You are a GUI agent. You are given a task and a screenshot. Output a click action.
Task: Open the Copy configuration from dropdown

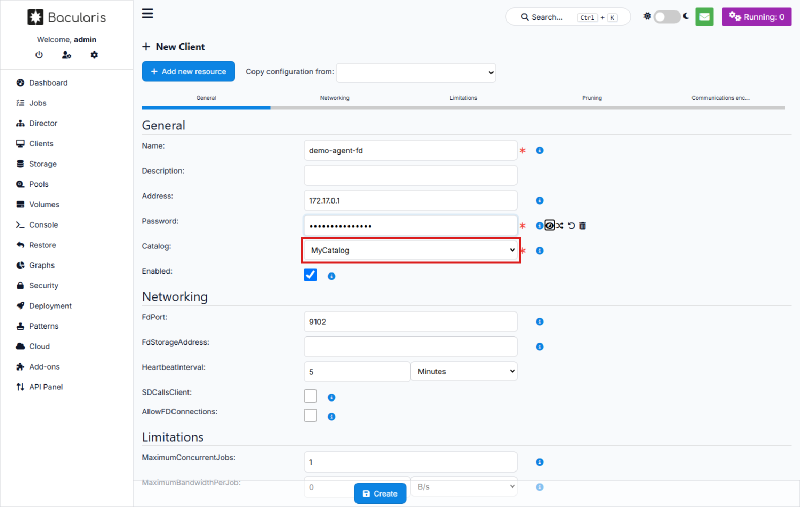coord(416,72)
